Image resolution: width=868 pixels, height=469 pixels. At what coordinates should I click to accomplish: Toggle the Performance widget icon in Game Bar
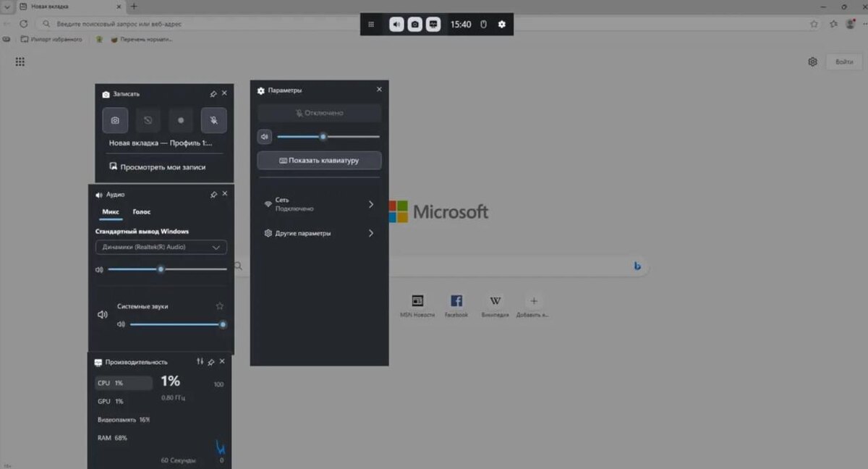click(x=433, y=25)
